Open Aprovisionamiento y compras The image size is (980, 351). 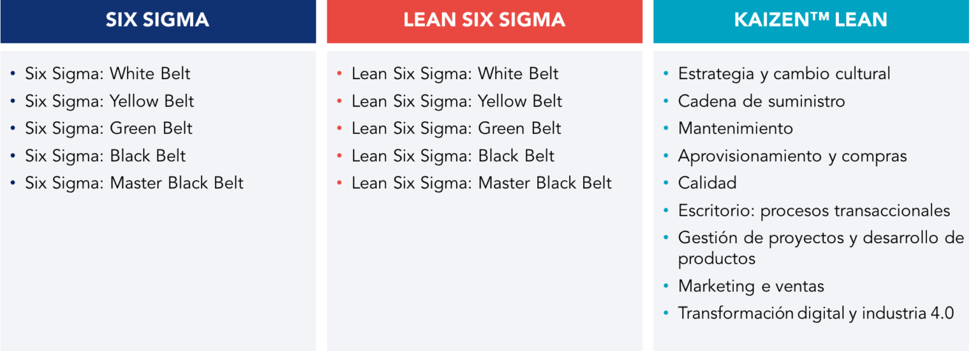point(792,156)
